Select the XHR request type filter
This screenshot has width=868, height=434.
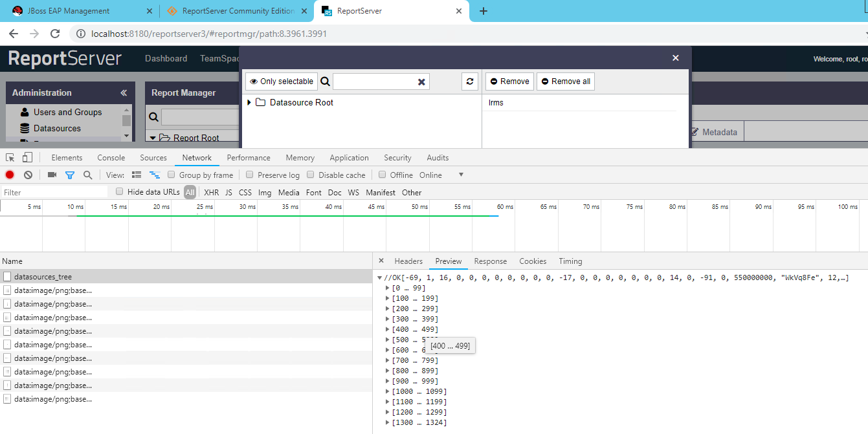[212, 192]
